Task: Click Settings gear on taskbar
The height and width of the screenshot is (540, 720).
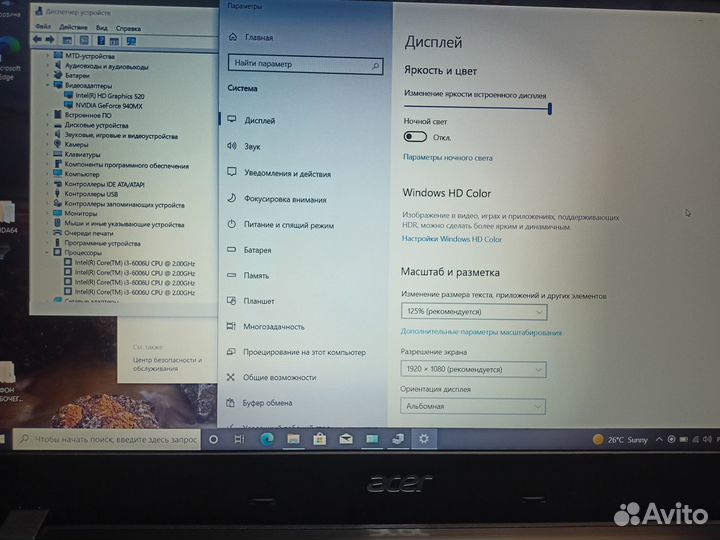Action: coord(424,439)
